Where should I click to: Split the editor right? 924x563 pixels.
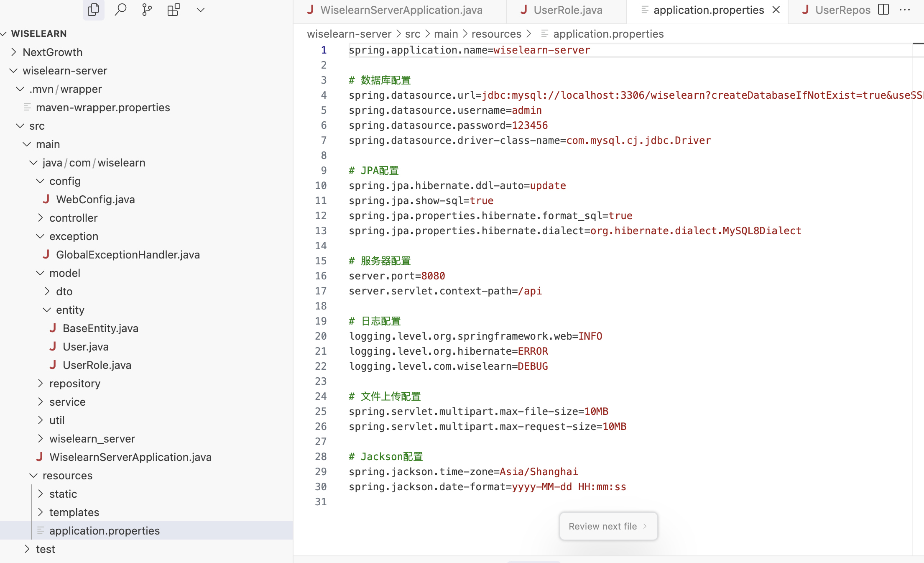click(883, 10)
